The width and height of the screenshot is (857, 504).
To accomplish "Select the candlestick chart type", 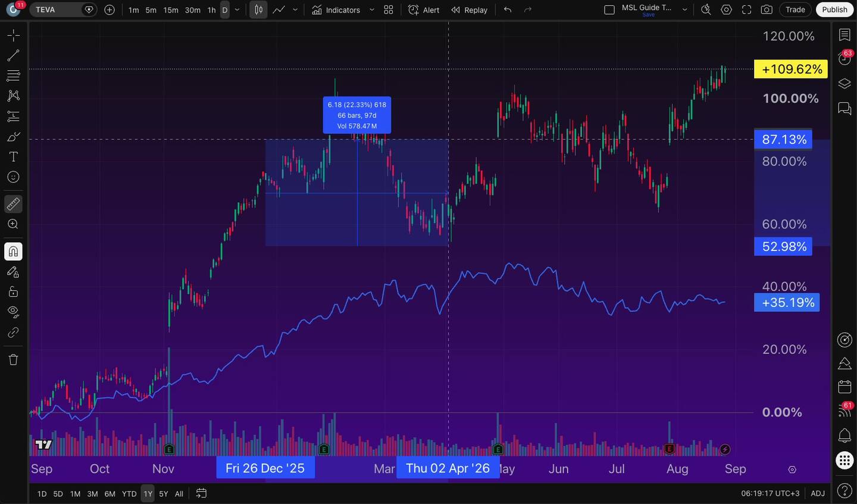I will (x=258, y=10).
